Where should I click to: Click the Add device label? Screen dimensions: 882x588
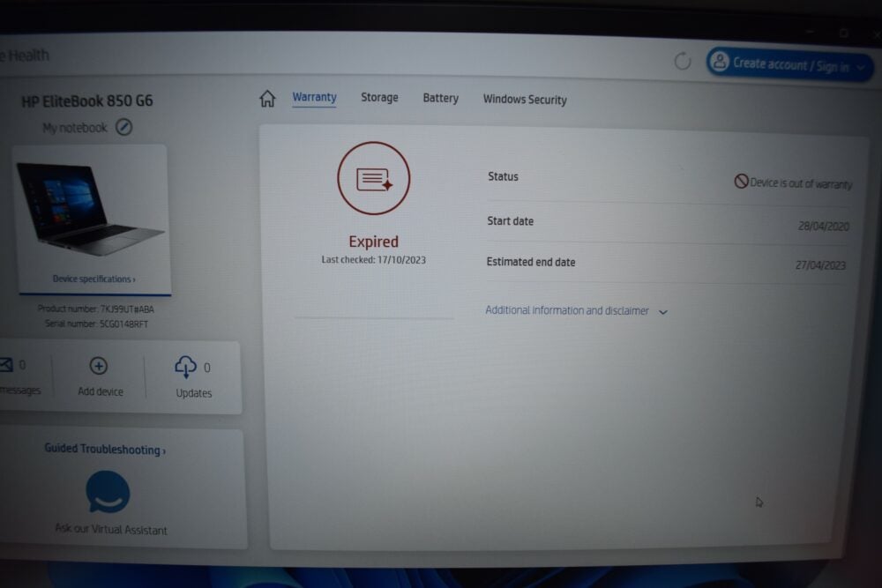[x=101, y=391]
